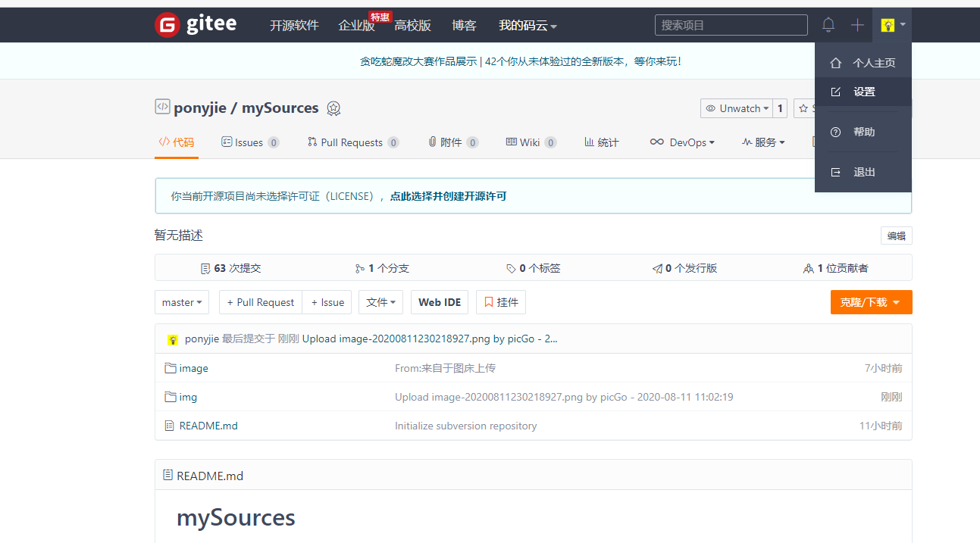Click Initialize subversion repository commit message
The image size is (980, 543).
point(465,426)
